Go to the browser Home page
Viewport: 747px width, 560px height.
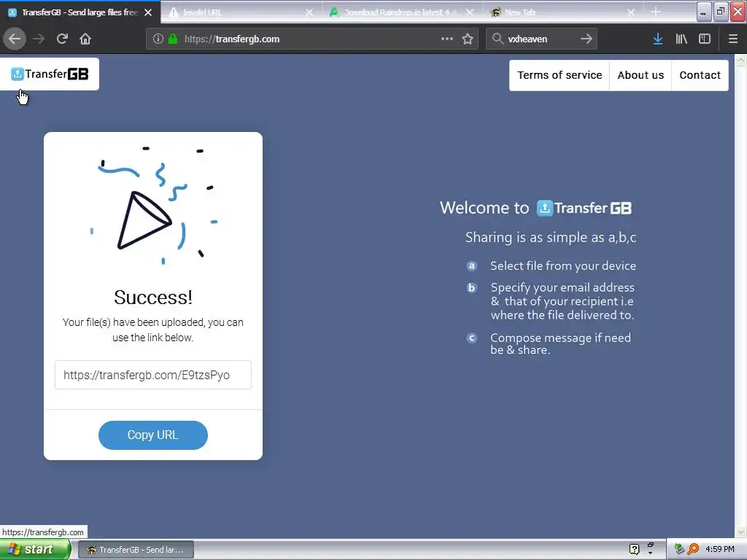pyautogui.click(x=85, y=39)
